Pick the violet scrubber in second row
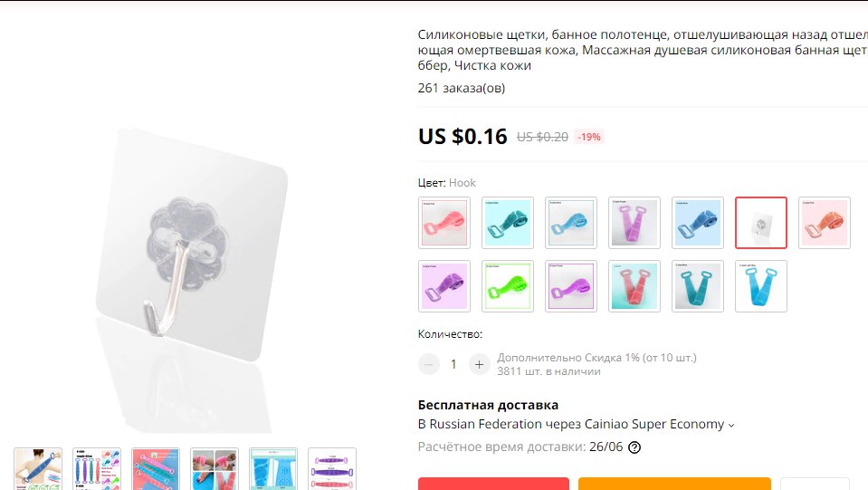Screen dimensions: 868x490 444,286
